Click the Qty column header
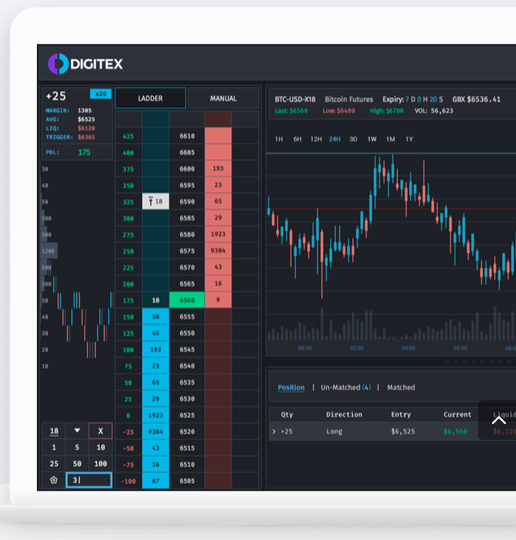 point(287,415)
